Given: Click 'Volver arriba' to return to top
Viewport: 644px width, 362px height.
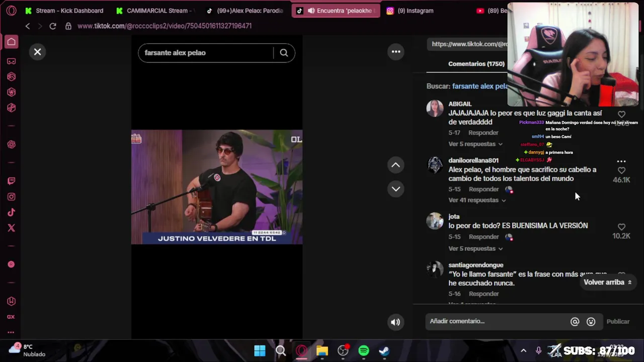Looking at the screenshot, I should (607, 283).
